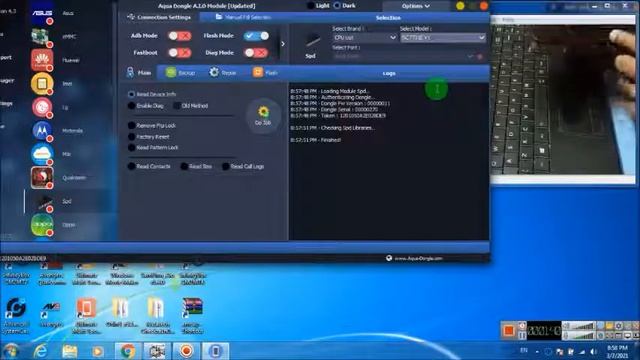Open Internet Explorer on the taskbar
The image size is (640, 360).
(40, 351)
